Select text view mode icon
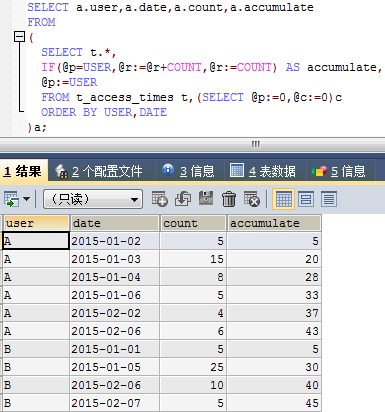The width and height of the screenshot is (385, 412). pos(329,199)
